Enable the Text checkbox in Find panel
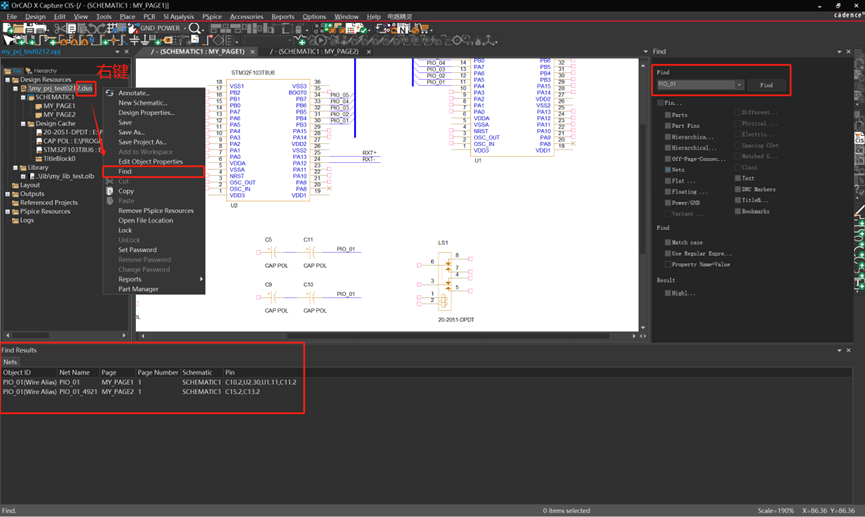 pos(738,178)
